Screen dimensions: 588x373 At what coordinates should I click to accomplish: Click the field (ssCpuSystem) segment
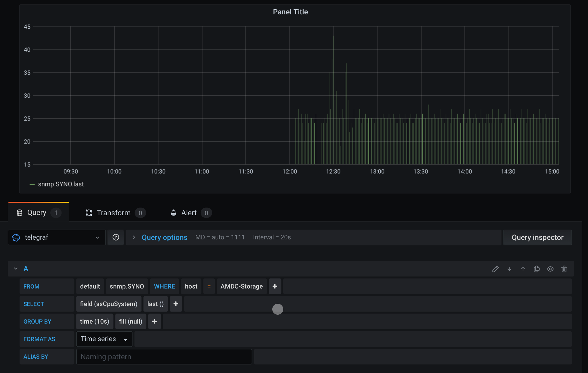109,304
